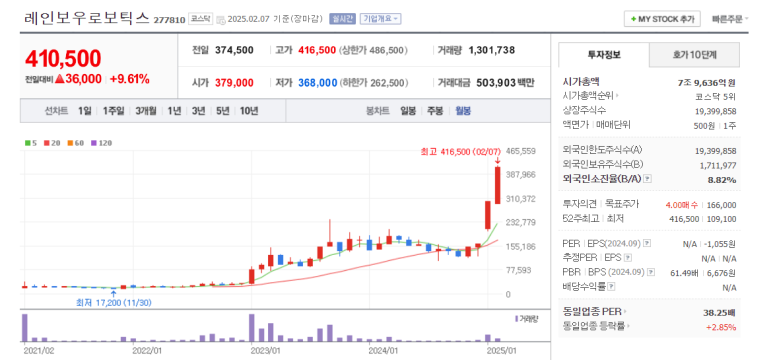Viewport: 773px width, 360px height.
Task: Select the 1주일 line chart period
Action: [x=113, y=111]
